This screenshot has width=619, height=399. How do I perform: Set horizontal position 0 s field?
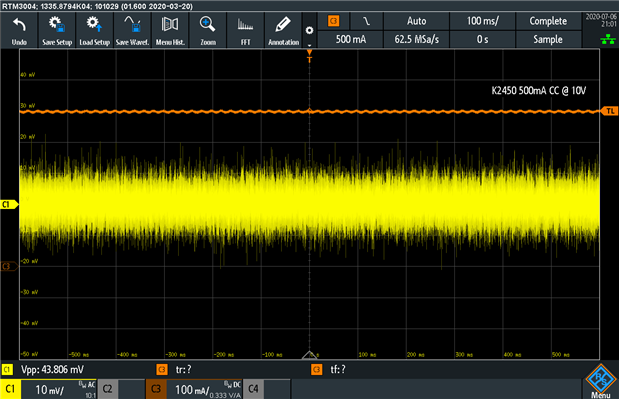point(482,39)
